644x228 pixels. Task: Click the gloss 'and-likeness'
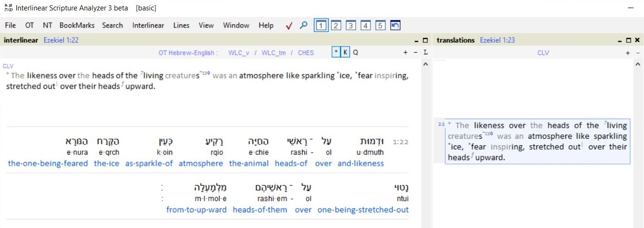click(x=360, y=163)
